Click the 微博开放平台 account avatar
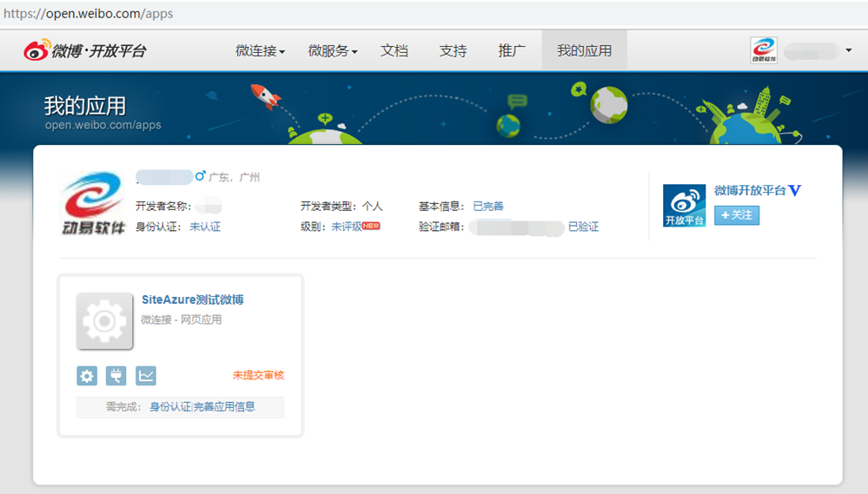This screenshot has height=494, width=868. 684,206
